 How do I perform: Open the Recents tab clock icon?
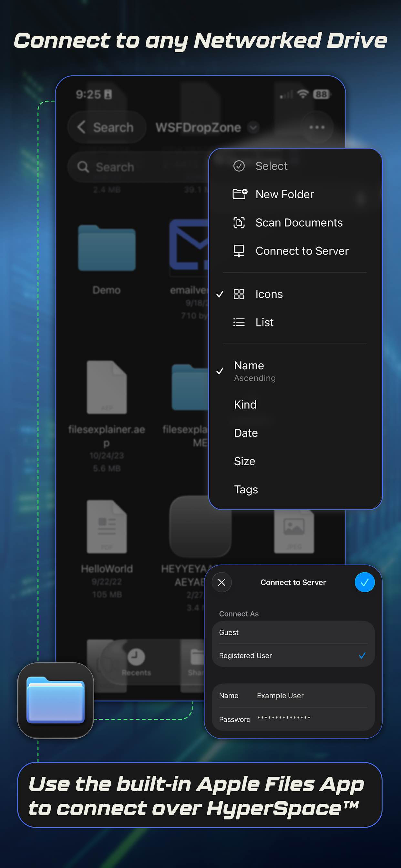tap(136, 657)
